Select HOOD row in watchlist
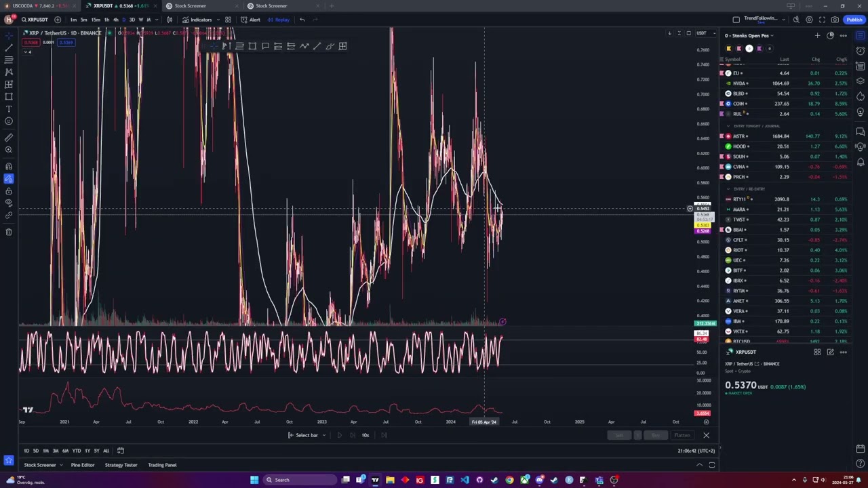 point(785,146)
